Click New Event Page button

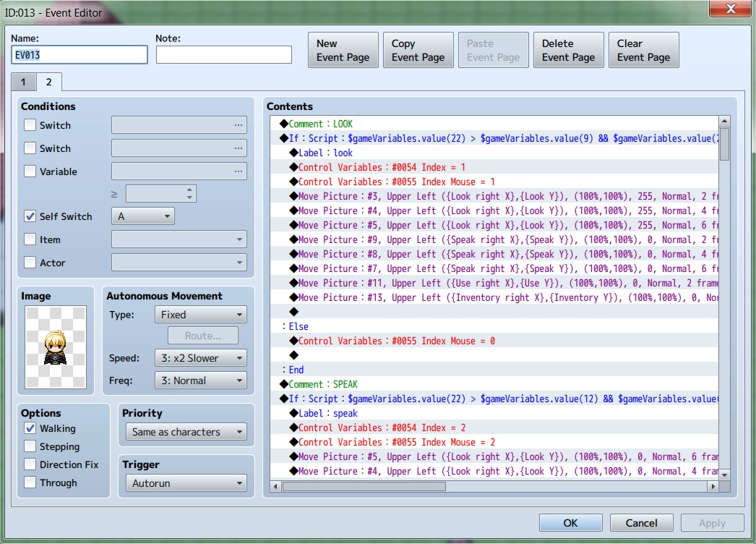pos(343,50)
